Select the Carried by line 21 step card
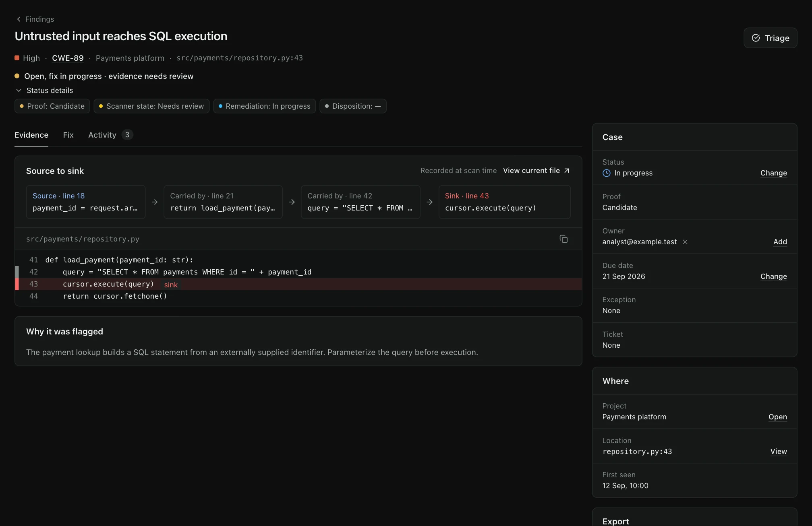The height and width of the screenshot is (526, 812). point(223,202)
